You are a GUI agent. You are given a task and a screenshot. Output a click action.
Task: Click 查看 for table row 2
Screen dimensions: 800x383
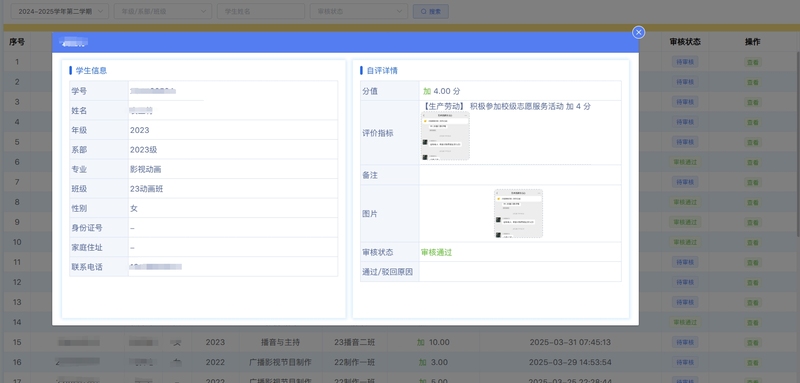click(753, 82)
